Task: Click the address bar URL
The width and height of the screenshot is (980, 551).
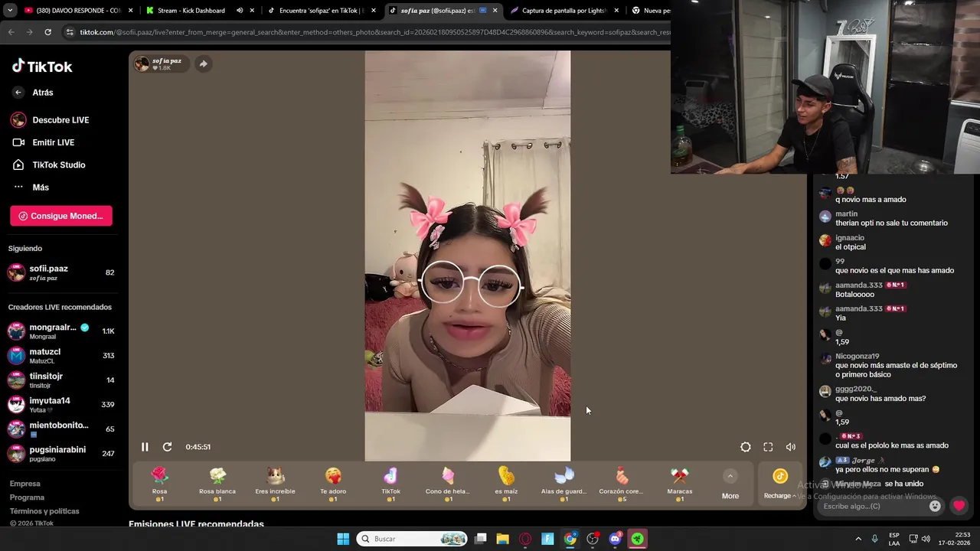Action: click(x=374, y=32)
